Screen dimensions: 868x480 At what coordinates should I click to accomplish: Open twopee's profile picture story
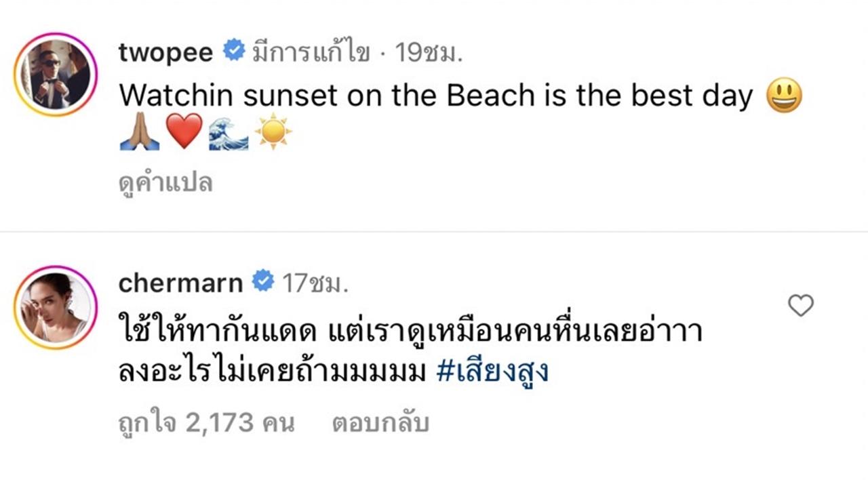click(x=56, y=75)
